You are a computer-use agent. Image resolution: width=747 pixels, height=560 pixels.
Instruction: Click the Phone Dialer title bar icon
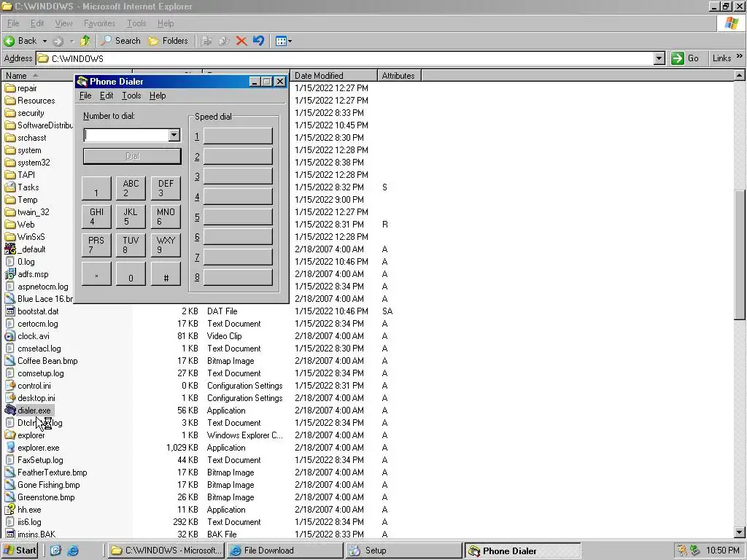click(x=82, y=82)
